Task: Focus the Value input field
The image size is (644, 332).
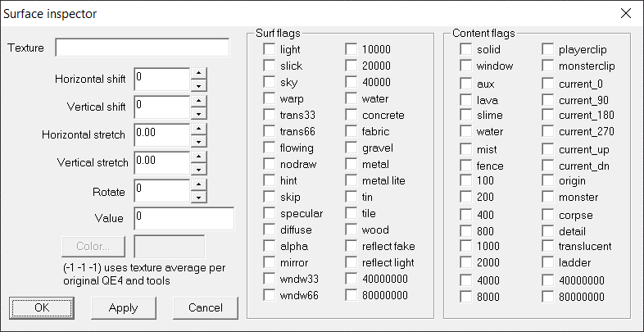Action: (x=184, y=218)
